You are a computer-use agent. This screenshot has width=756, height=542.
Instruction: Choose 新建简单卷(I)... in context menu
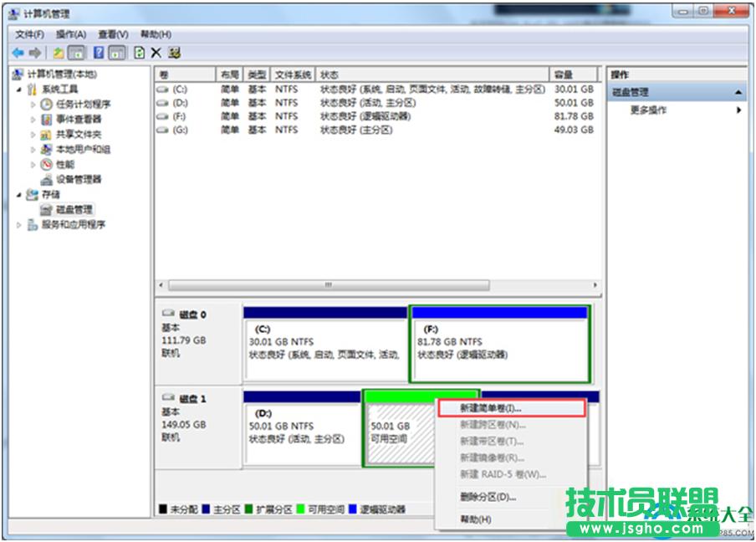click(512, 408)
